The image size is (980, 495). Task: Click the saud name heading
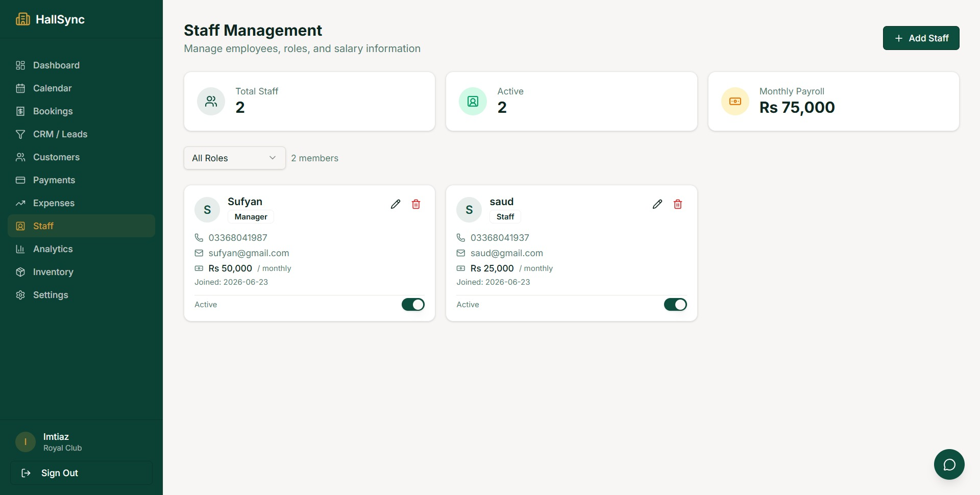point(502,202)
